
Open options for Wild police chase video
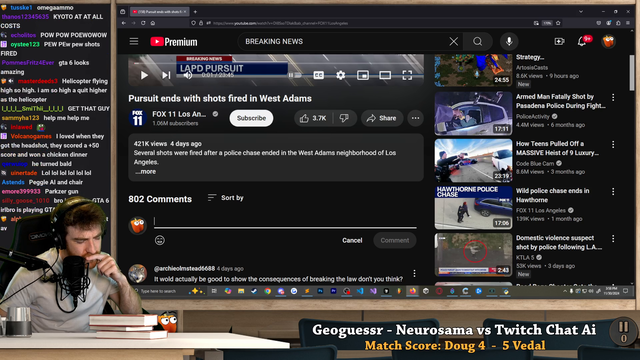(613, 191)
